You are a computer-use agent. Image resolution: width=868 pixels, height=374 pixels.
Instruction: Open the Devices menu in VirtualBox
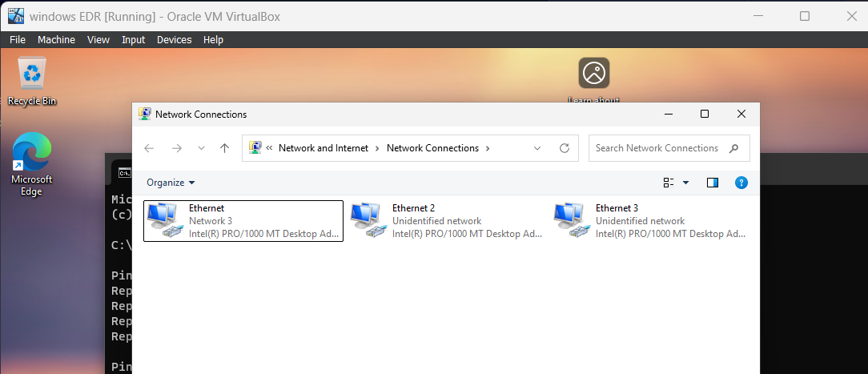point(174,40)
